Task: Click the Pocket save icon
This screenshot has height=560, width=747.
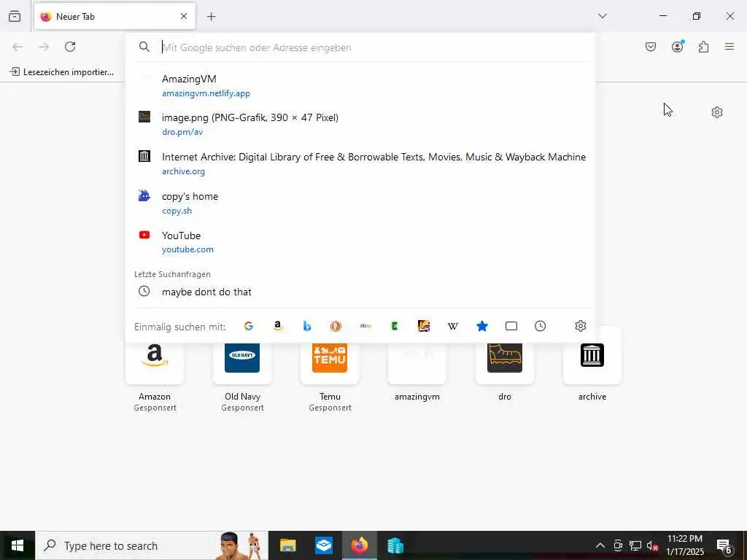Action: pyautogui.click(x=650, y=47)
